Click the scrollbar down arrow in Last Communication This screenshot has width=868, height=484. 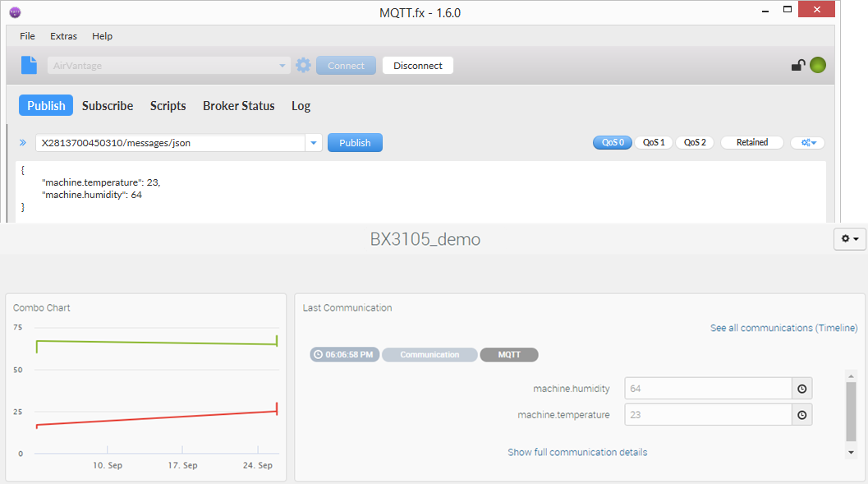pos(851,453)
